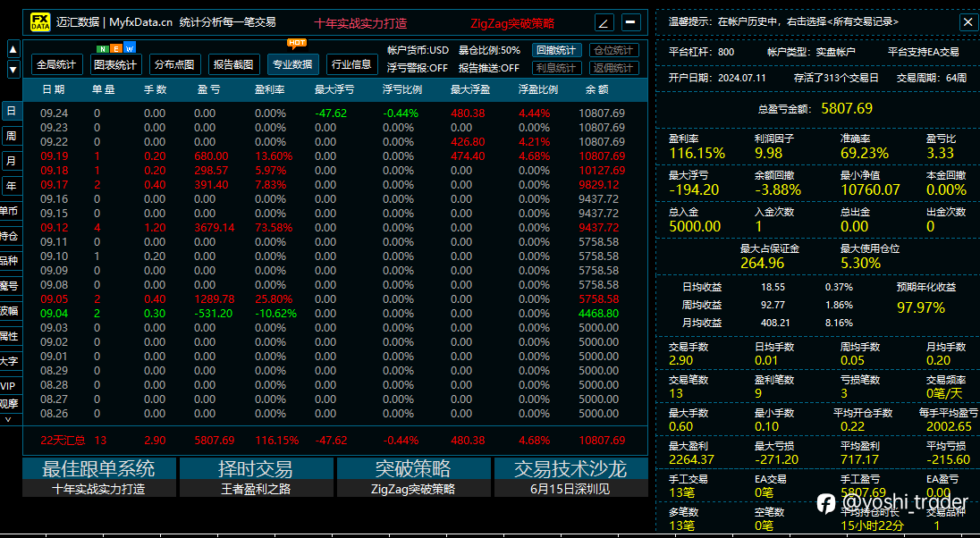Click 择时交易 banner
The image size is (980, 538).
click(256, 476)
